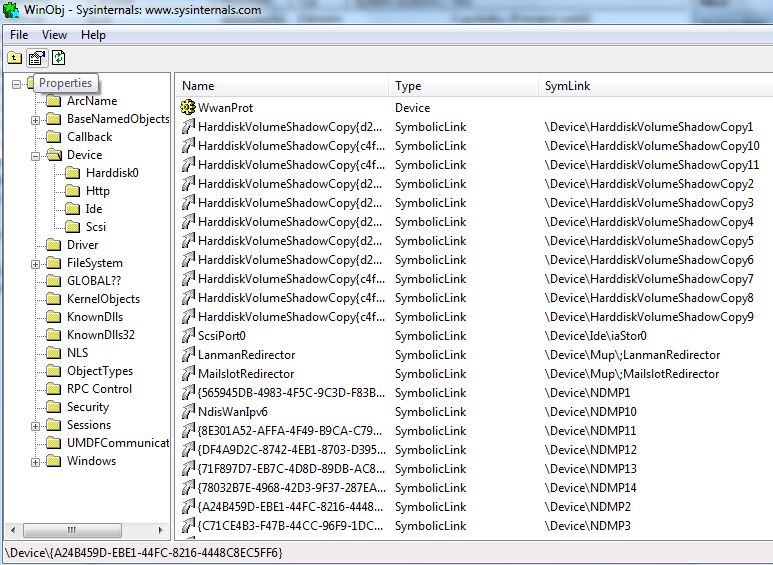This screenshot has height=565, width=773.
Task: Select the Harddisk0 folder icon
Action: pos(72,173)
